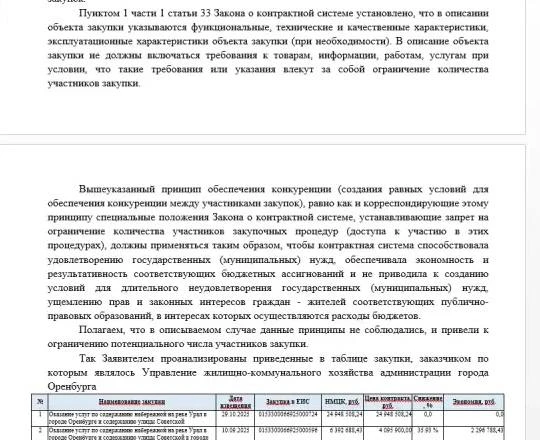This screenshot has width=540, height=440.
Task: Click the line starting 'правовых образований'
Action: pos(234,316)
